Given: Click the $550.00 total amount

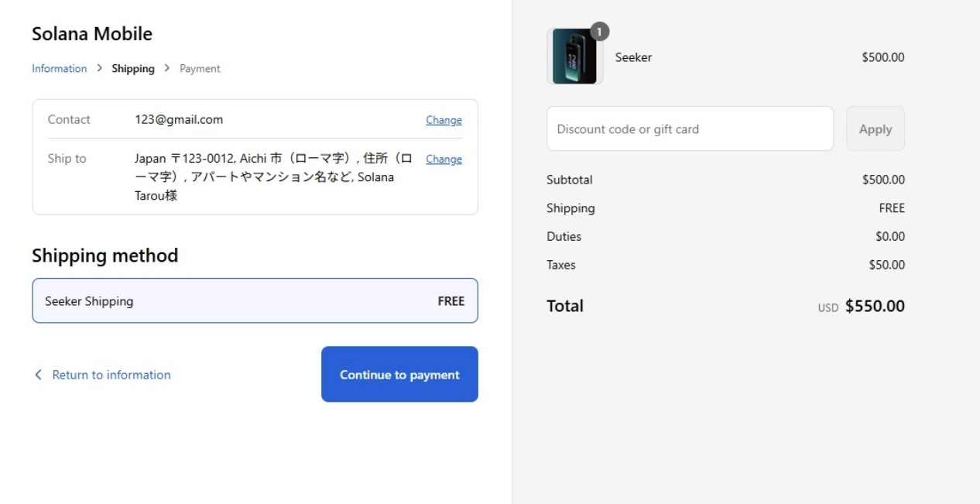Looking at the screenshot, I should pos(875,306).
